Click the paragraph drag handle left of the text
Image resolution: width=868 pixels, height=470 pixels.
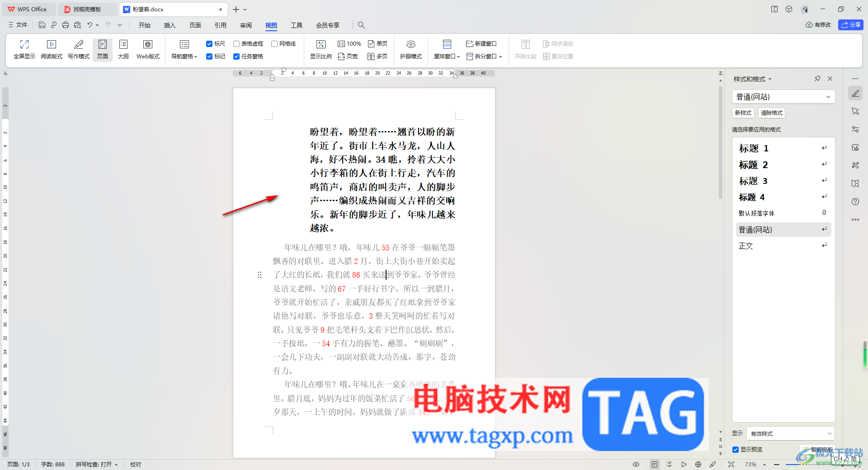(259, 275)
